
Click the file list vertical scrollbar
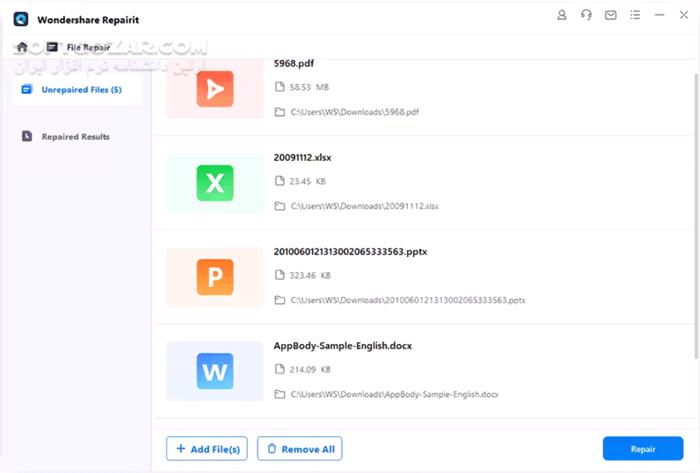click(x=696, y=216)
